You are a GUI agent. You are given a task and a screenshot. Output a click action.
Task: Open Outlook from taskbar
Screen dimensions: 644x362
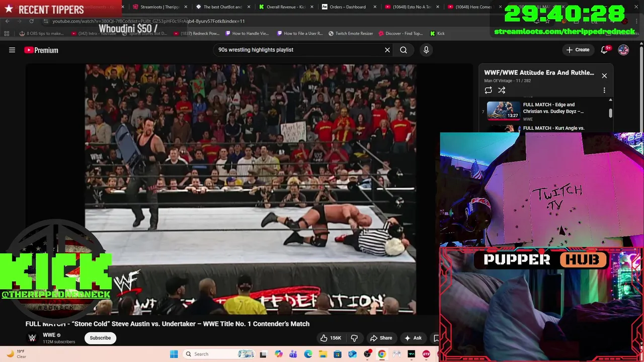352,354
